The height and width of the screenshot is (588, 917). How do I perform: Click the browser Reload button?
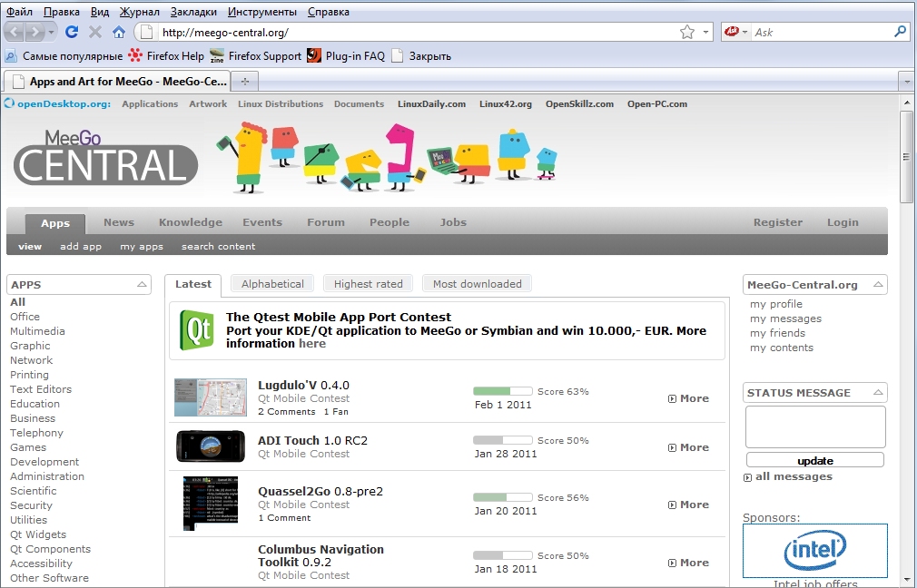(x=72, y=32)
